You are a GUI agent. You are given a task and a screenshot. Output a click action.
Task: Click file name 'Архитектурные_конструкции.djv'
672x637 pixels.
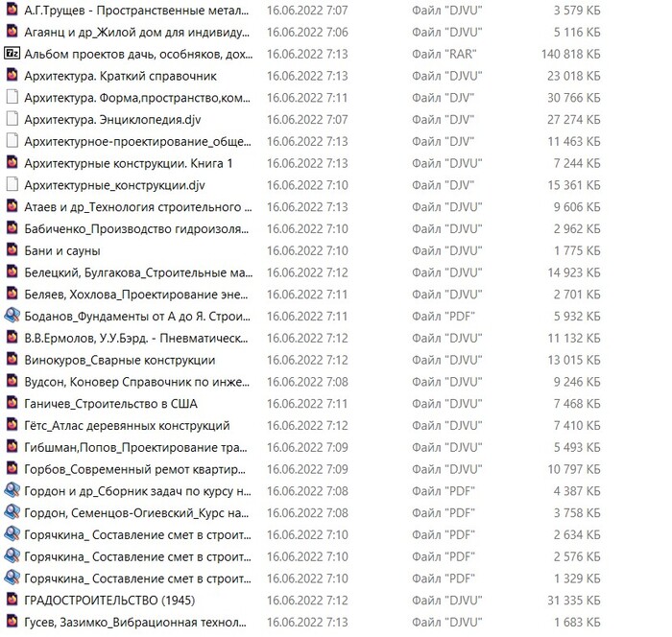coord(114,185)
